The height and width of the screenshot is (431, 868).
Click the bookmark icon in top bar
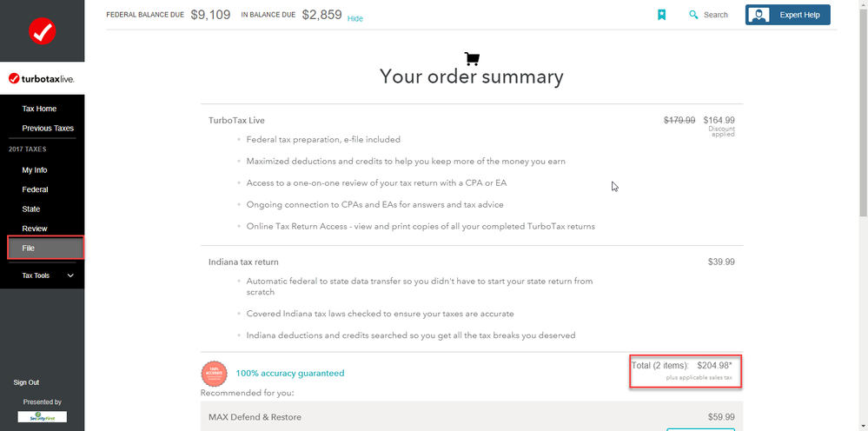(661, 15)
